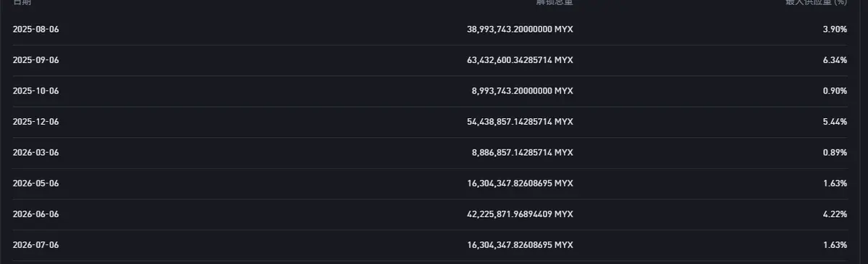Click the 8,886,857.14285714 MYX value

click(x=523, y=152)
